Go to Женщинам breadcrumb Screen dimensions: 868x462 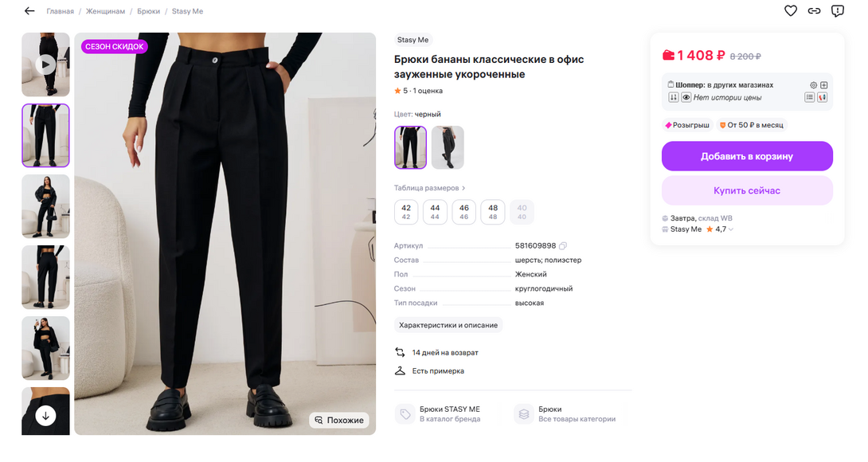[x=106, y=12]
